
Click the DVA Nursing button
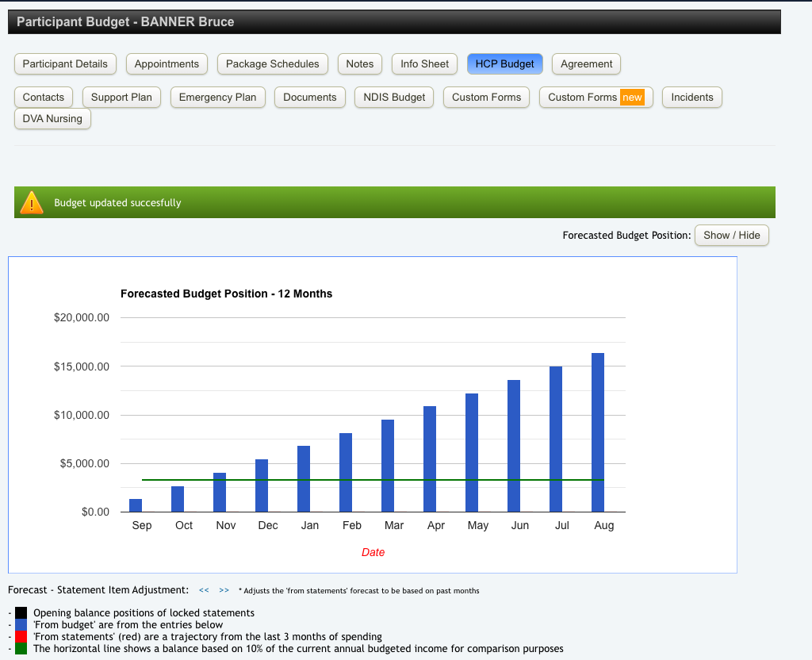coord(52,119)
